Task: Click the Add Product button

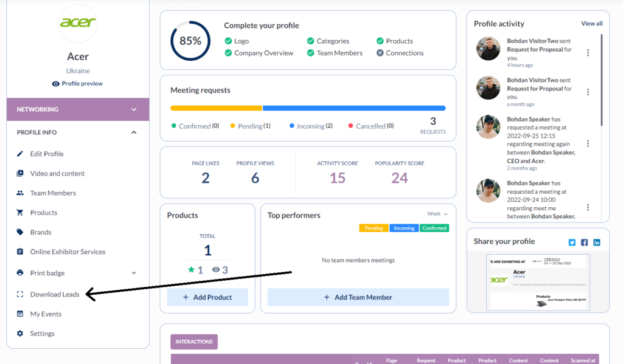Action: tap(207, 297)
